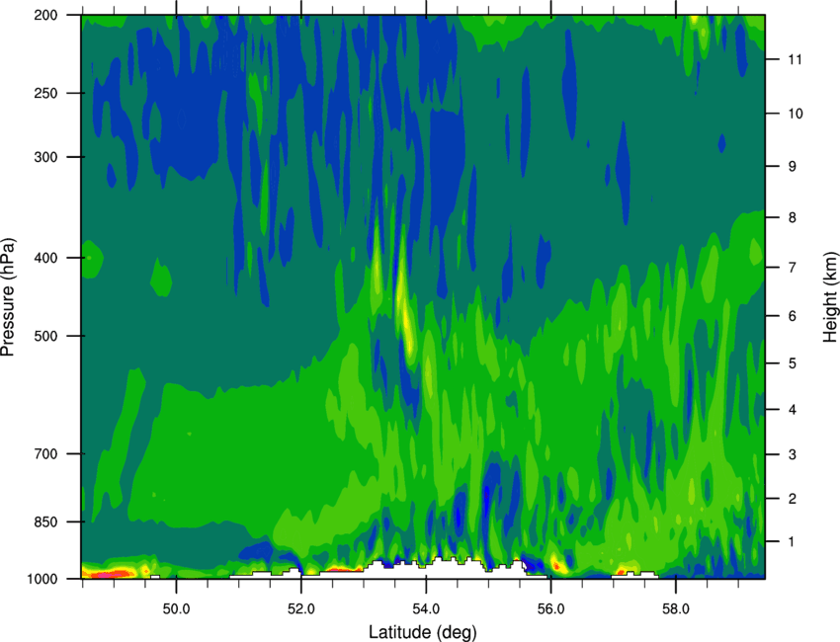The image size is (840, 642).
Task: Click the 10 km height label
Action: pyautogui.click(x=795, y=114)
